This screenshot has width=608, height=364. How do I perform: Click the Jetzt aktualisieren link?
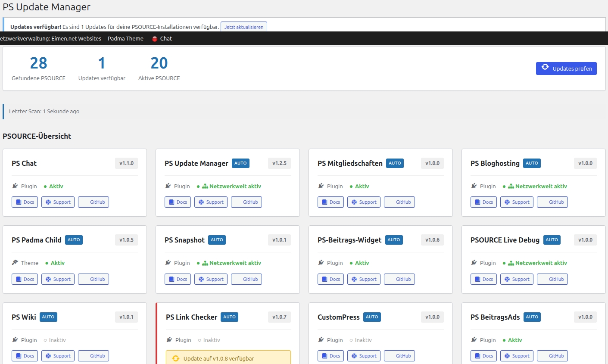coord(243,27)
